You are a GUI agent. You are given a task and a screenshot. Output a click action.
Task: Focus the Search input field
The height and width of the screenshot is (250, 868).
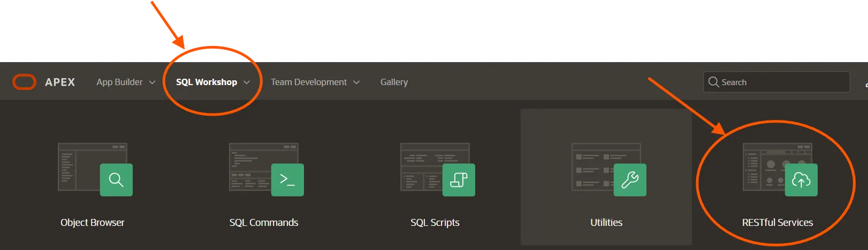click(776, 82)
